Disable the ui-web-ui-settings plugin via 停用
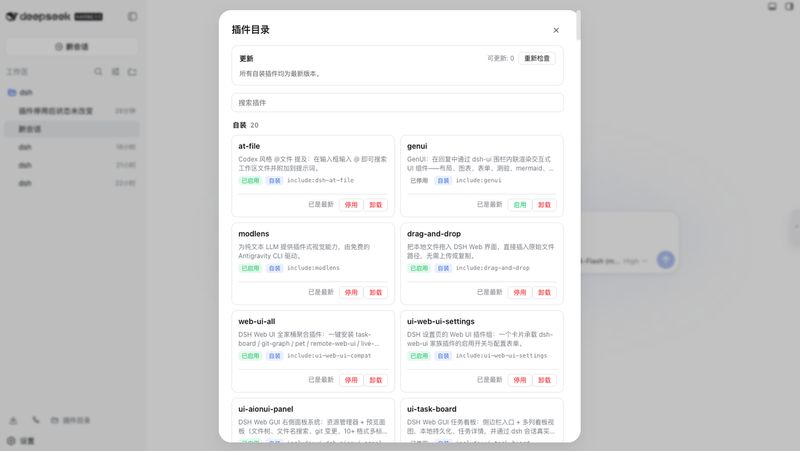The image size is (800, 451). click(x=519, y=380)
